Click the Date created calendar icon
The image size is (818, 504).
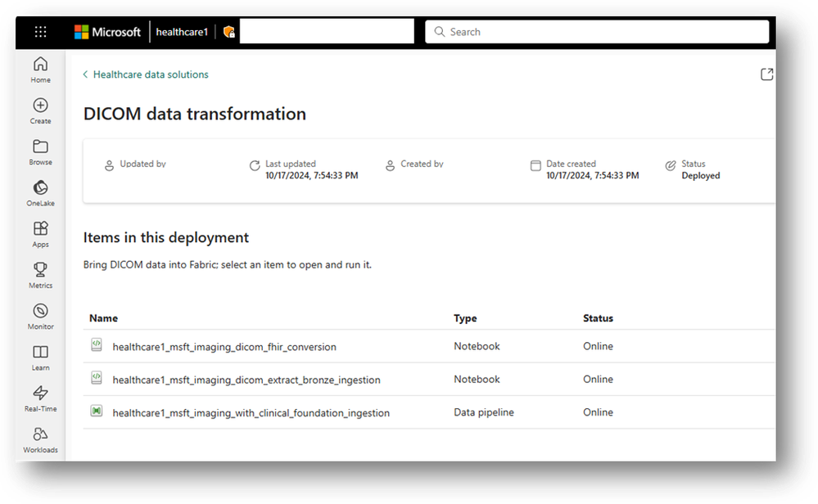(536, 166)
